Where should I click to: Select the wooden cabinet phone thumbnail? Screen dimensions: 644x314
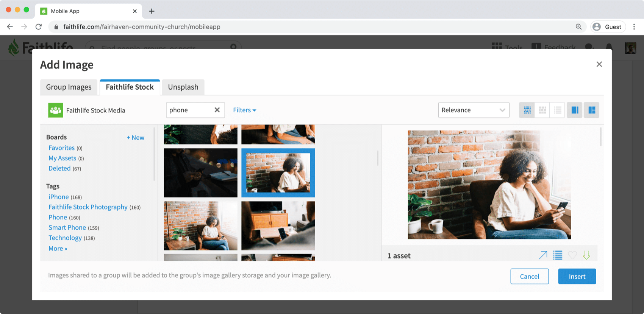point(278,225)
